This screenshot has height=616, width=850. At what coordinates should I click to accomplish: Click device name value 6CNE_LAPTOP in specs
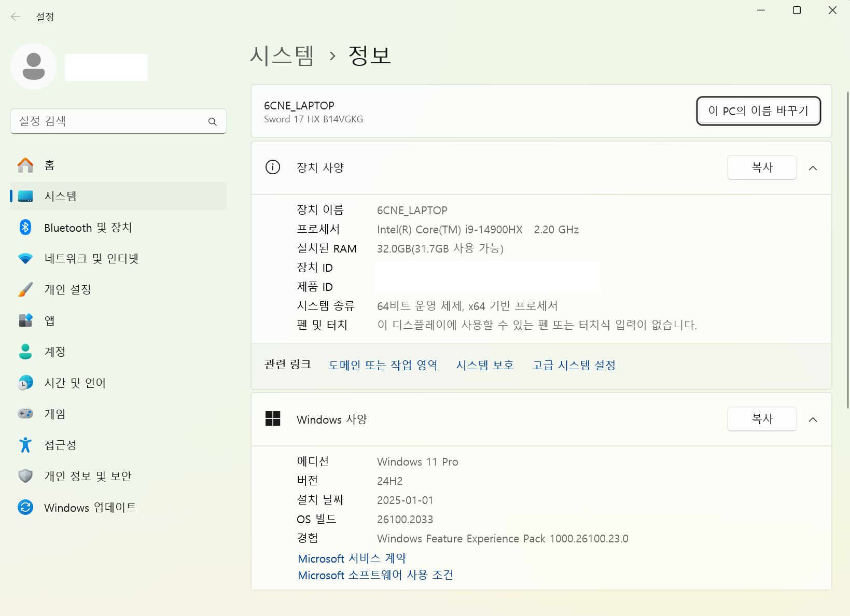pyautogui.click(x=412, y=211)
